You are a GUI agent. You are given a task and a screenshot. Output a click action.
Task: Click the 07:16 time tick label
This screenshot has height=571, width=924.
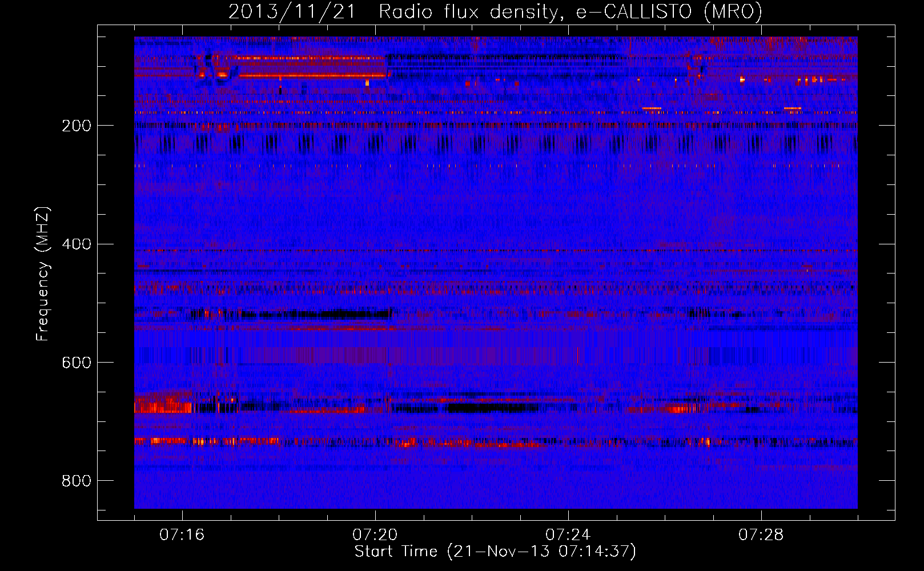[182, 535]
